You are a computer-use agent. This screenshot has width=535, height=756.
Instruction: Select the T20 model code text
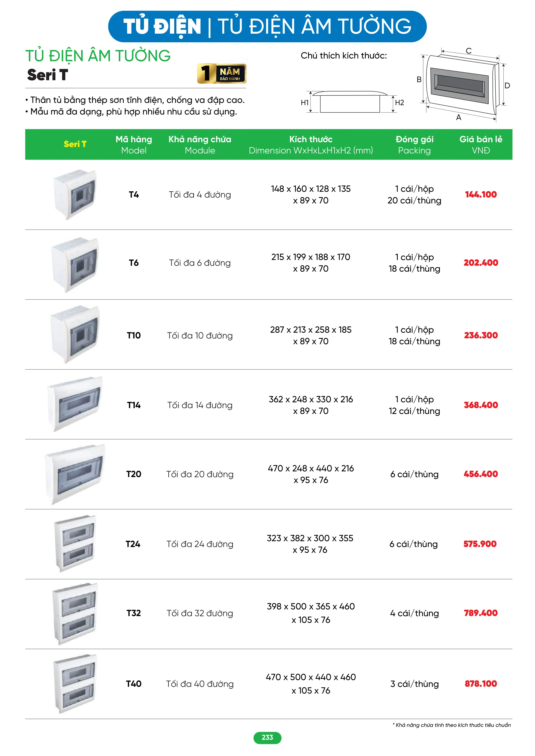tap(134, 474)
